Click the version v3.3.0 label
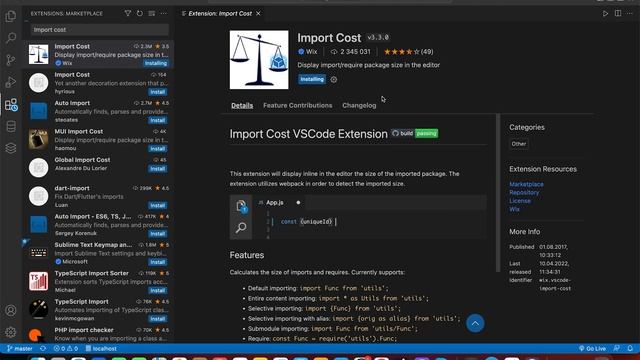The width and height of the screenshot is (640, 360). 378,38
